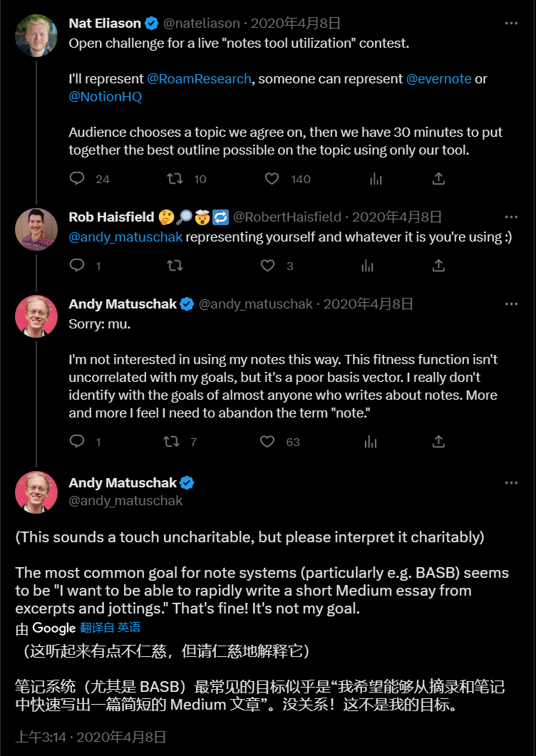Like Nat Eliason's tweet with 140 likes
Viewport: 536px width, 756px height.
(x=272, y=179)
